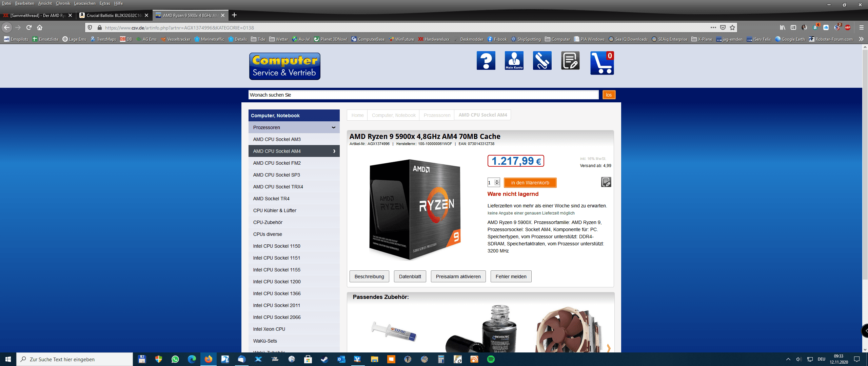Open tracking protection shield icon
This screenshot has height=366, width=868.
point(90,27)
